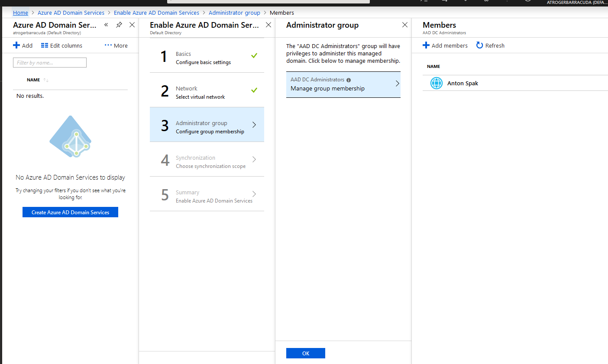Screen dimensions: 608x364
Task: Open step 1 Basics settings
Action: coord(207,55)
